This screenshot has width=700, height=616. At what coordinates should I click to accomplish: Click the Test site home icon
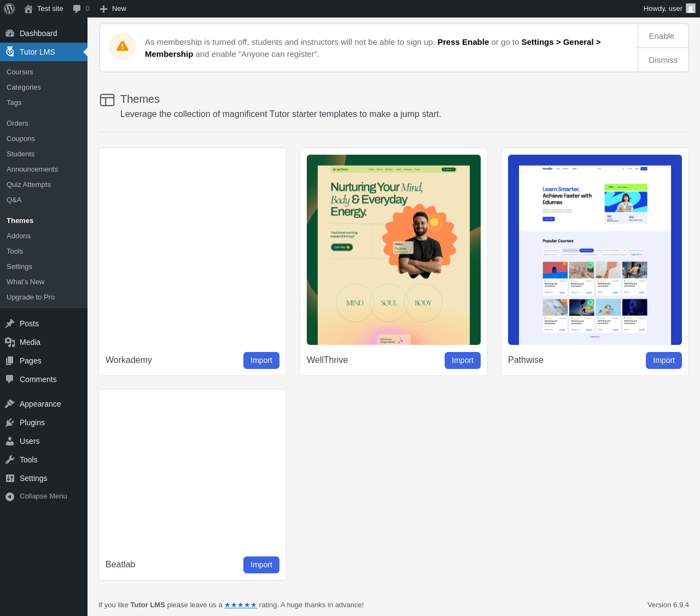28,9
